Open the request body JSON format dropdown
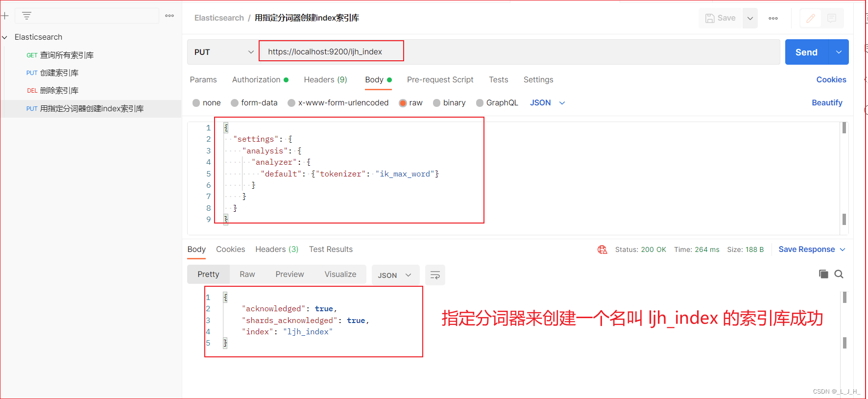868x399 pixels. (x=548, y=103)
